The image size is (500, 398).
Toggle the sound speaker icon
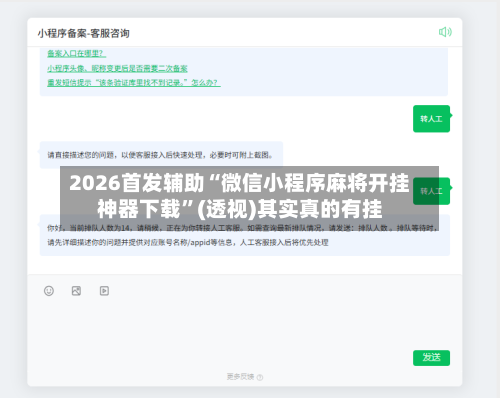445,32
